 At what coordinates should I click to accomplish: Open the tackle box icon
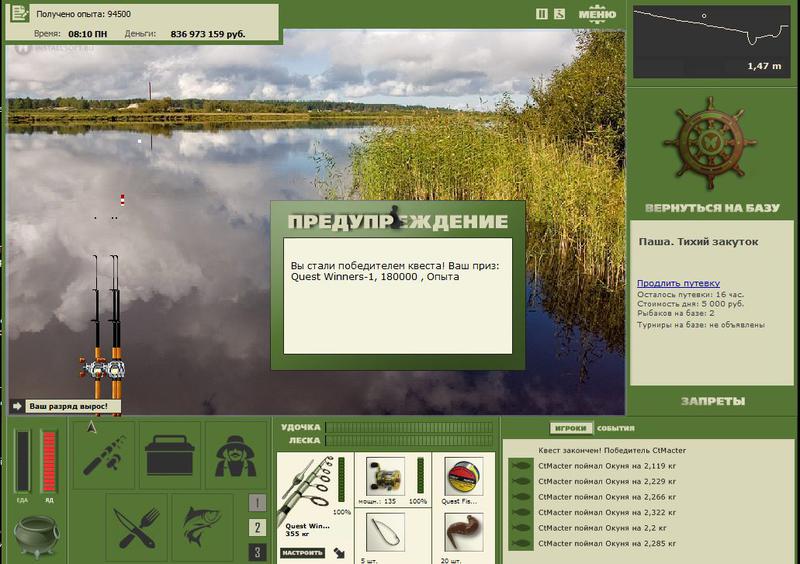pos(169,455)
